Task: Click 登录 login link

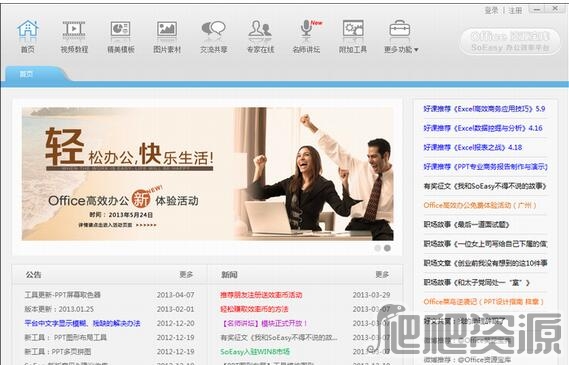Action: coord(491,10)
